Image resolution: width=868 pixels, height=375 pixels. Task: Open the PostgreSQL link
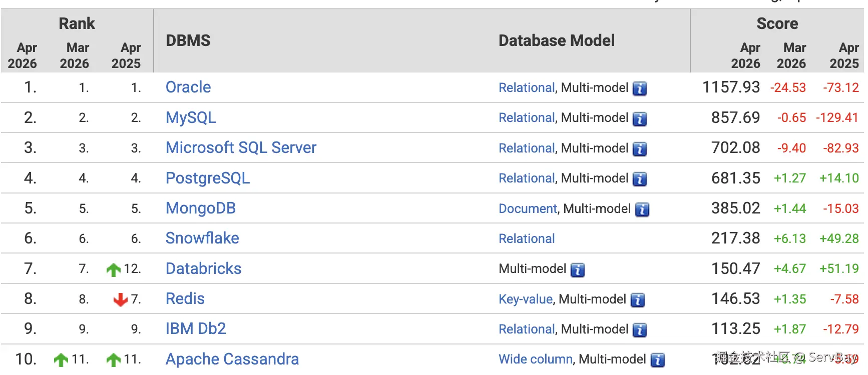coord(208,178)
